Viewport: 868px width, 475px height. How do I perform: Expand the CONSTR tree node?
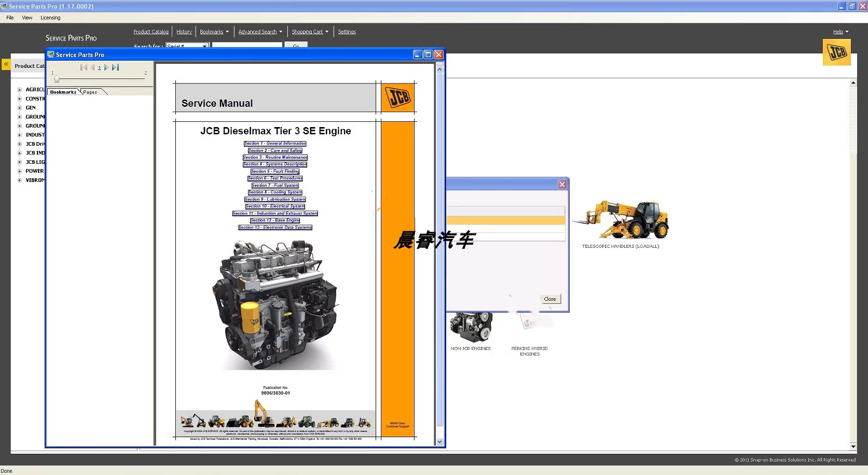point(20,99)
